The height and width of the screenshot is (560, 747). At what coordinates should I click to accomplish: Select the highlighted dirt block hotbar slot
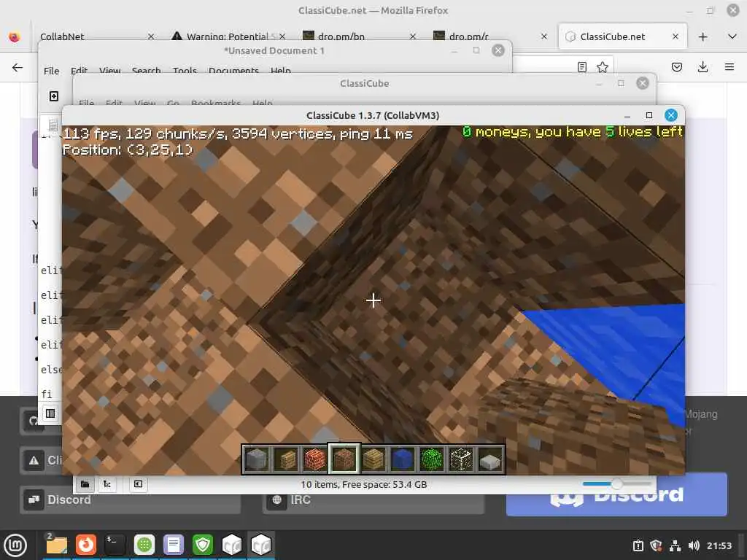[344, 459]
